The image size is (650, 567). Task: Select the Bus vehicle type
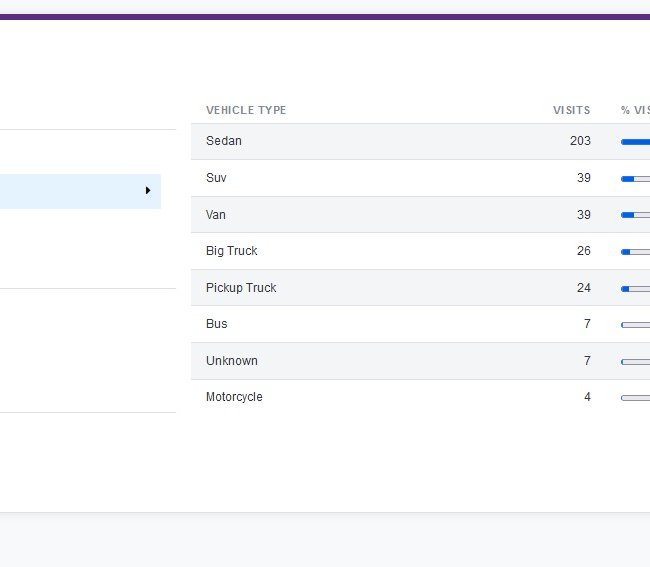[216, 324]
